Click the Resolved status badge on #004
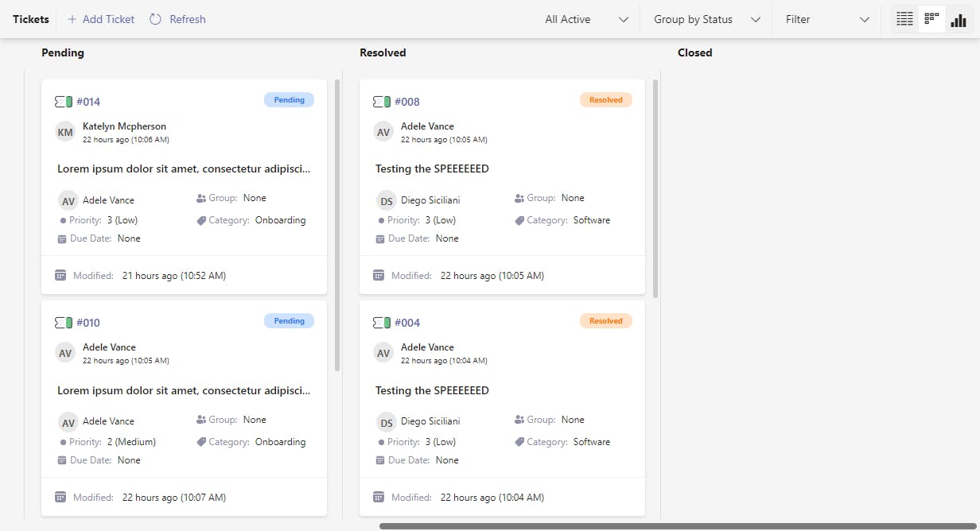 point(606,321)
